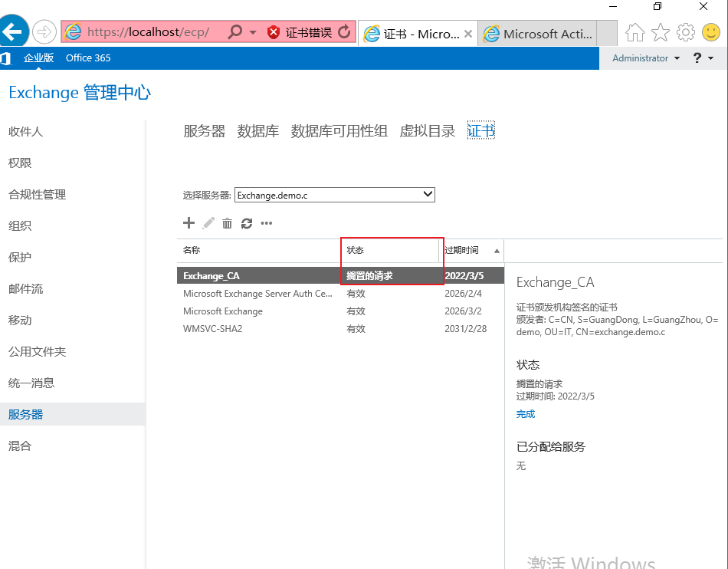Delete the certificate with the trash icon
The height and width of the screenshot is (569, 728).
[226, 223]
